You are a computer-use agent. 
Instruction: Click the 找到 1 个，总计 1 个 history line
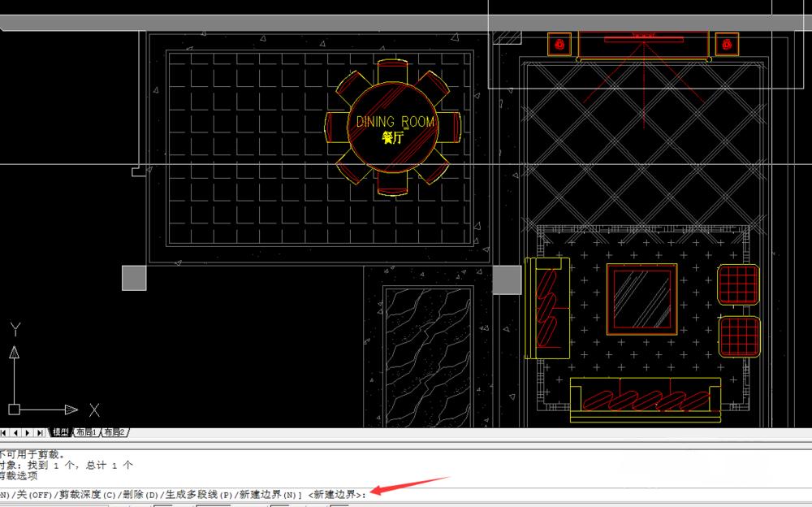80,465
